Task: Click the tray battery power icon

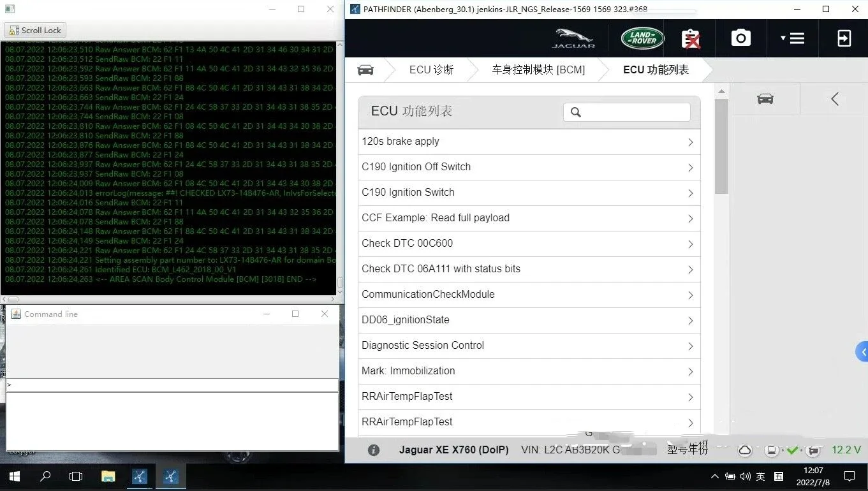Action: (x=729, y=476)
